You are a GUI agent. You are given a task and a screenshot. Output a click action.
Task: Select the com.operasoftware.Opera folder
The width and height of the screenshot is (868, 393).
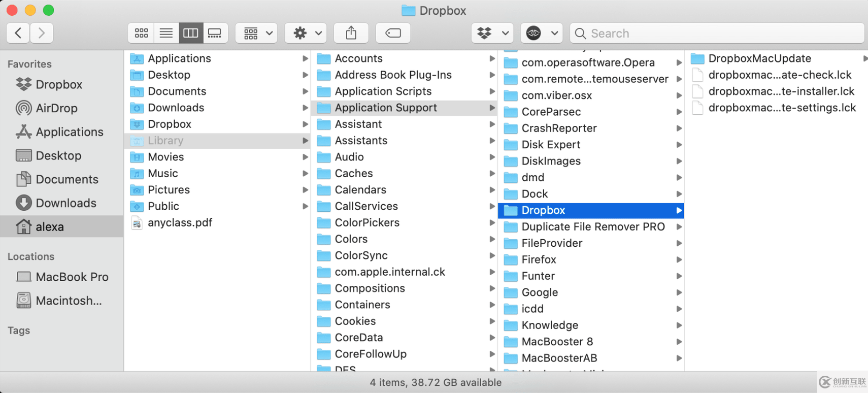[x=591, y=62]
